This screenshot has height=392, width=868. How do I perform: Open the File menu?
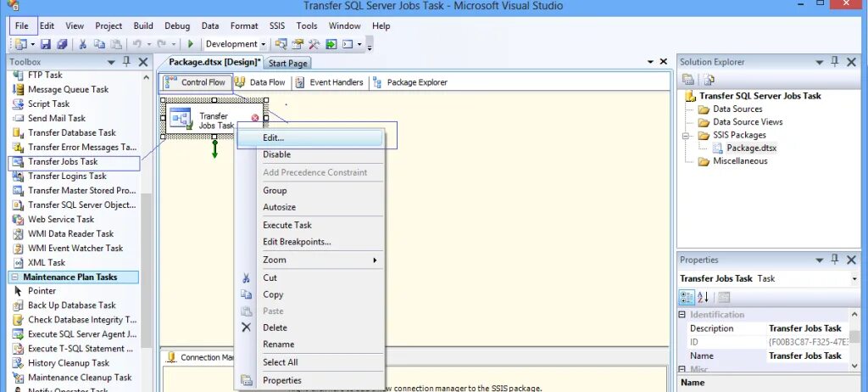(23, 26)
